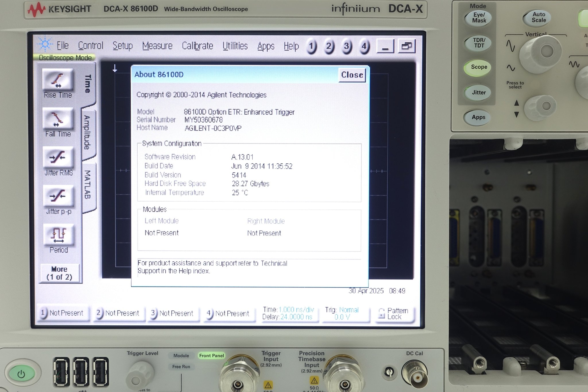Click the date 30 Apr 2025 08:49
Screen dimensions: 588x392
[x=377, y=291]
